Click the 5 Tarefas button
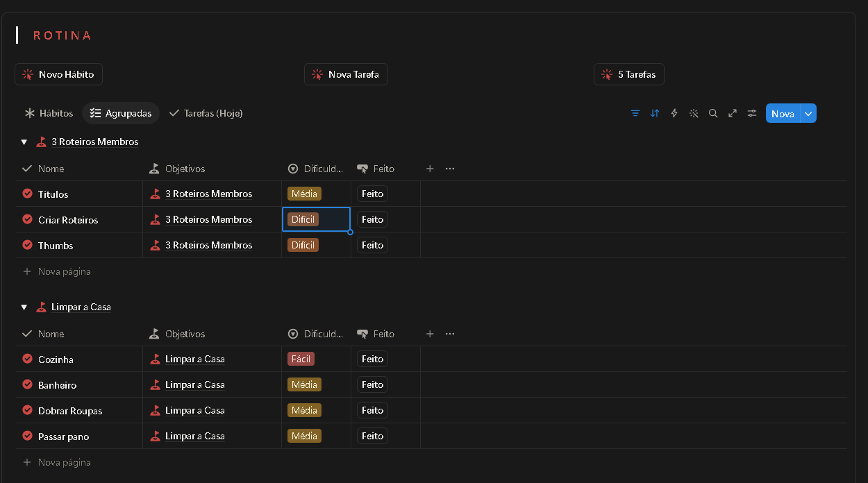Viewport: 868px width, 483px height. click(x=629, y=74)
